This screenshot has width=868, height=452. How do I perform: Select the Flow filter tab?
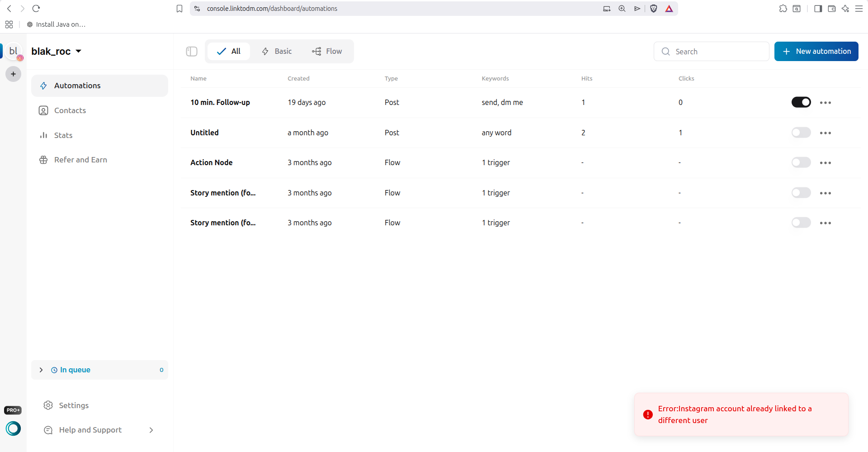pos(327,51)
